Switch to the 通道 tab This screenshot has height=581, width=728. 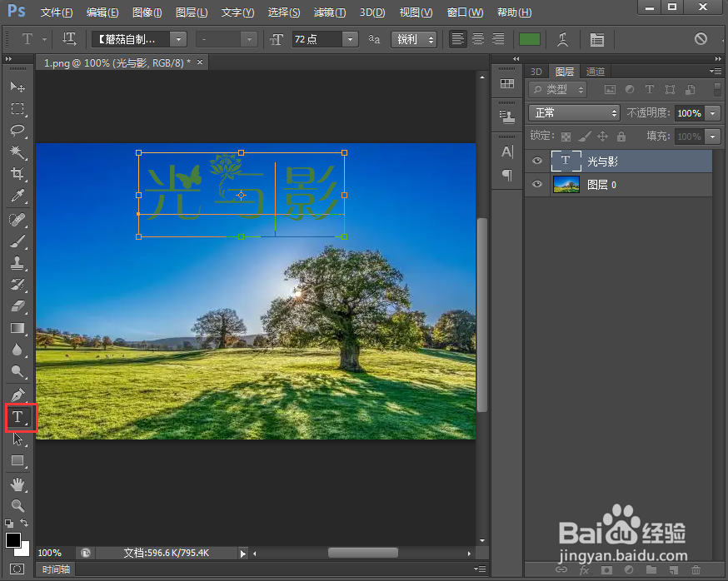click(596, 72)
